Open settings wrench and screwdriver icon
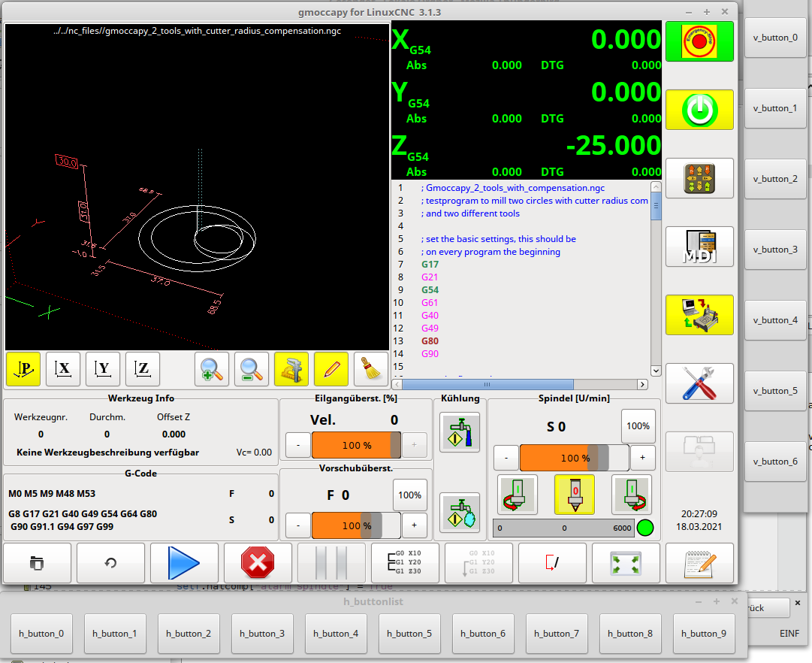Screen dimensions: 812x663 tap(699, 383)
